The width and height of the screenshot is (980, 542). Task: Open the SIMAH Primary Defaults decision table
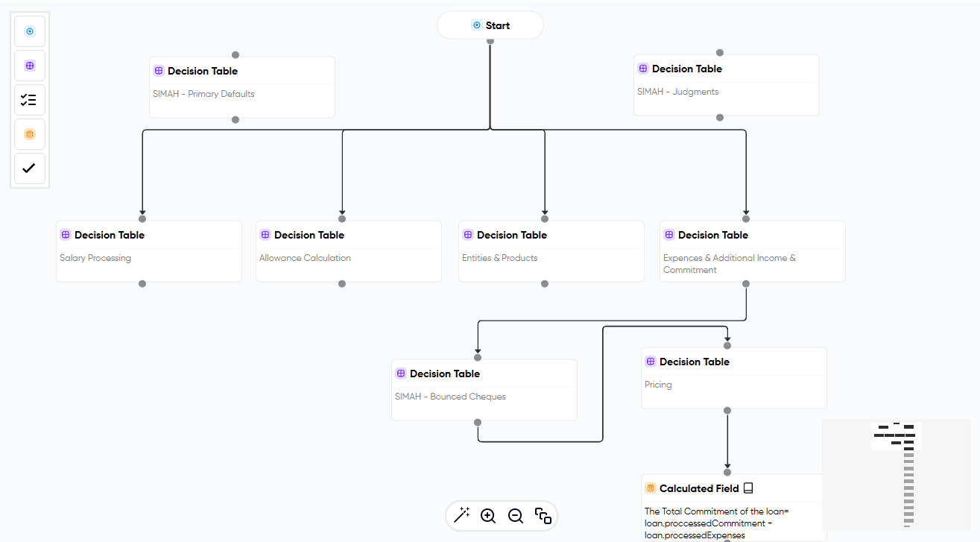coord(241,86)
